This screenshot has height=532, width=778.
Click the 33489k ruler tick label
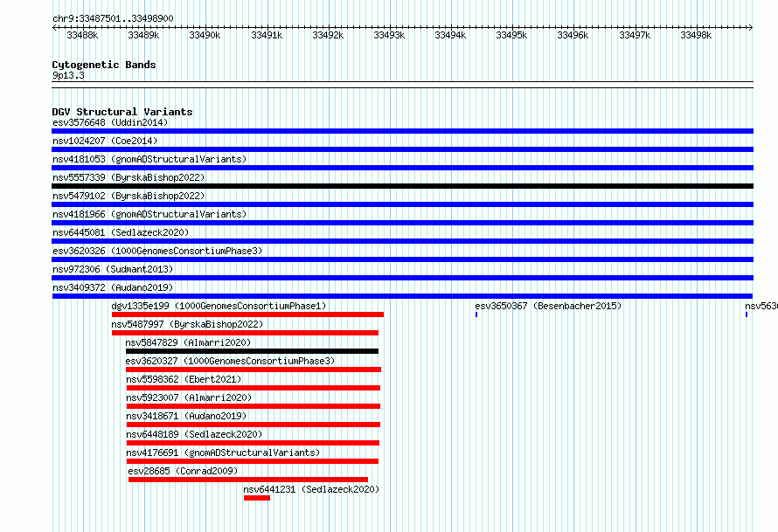pos(143,35)
